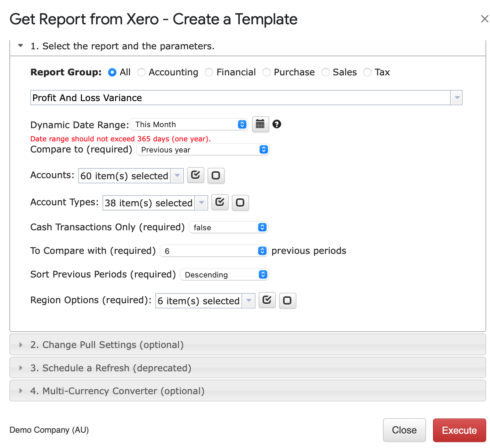Screen dimensions: 490x448
Task: Select all Region Options check icon
Action: [267, 300]
